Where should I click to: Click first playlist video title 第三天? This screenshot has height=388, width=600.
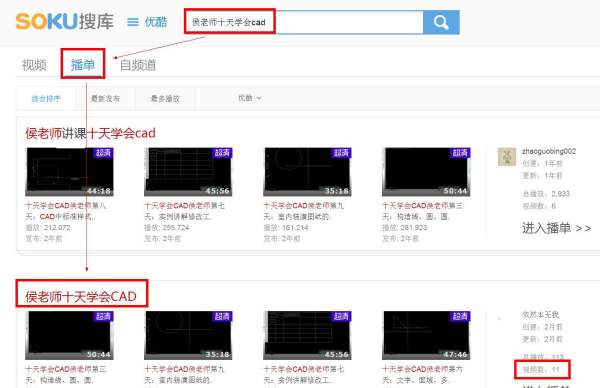[x=422, y=211]
